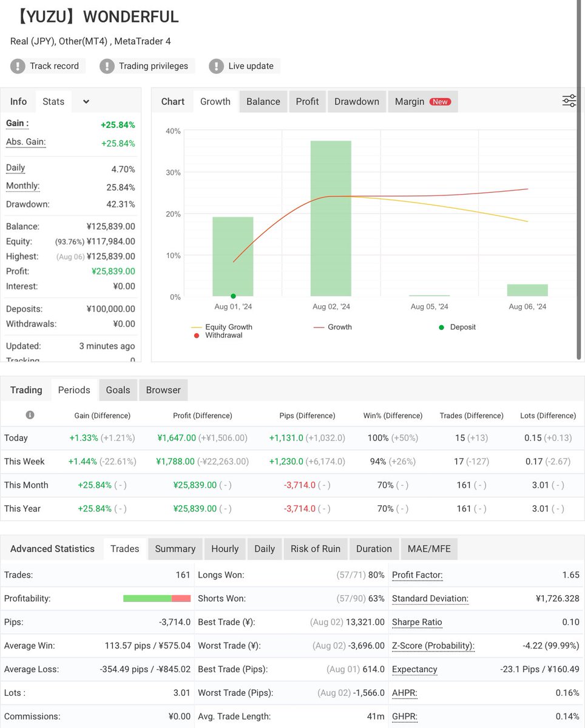Toggle Equity Growth legend series

click(x=221, y=327)
